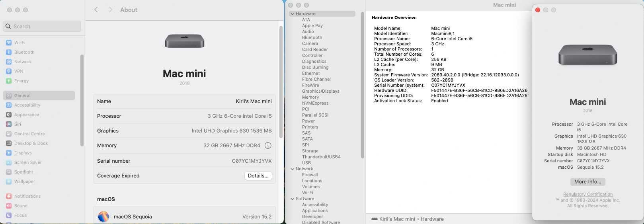
Task: Click the Mac mini image in Settings About
Action: point(184,41)
